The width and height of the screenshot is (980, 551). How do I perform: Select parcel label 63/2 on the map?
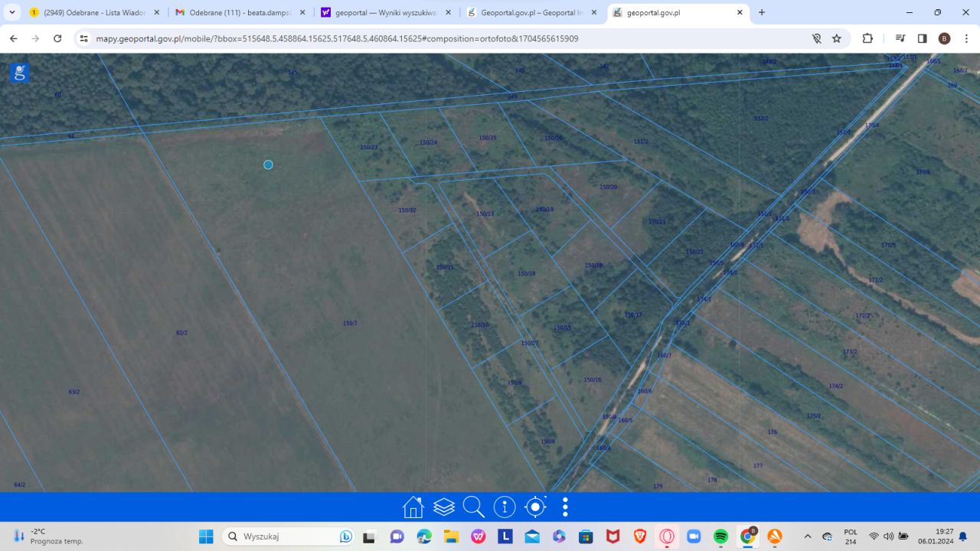coord(74,392)
